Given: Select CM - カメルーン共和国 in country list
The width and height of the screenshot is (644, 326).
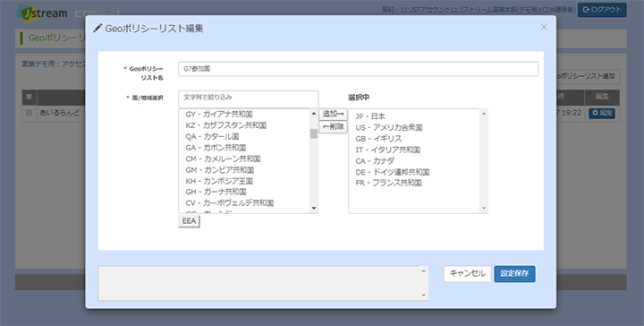Looking at the screenshot, I should 223,159.
